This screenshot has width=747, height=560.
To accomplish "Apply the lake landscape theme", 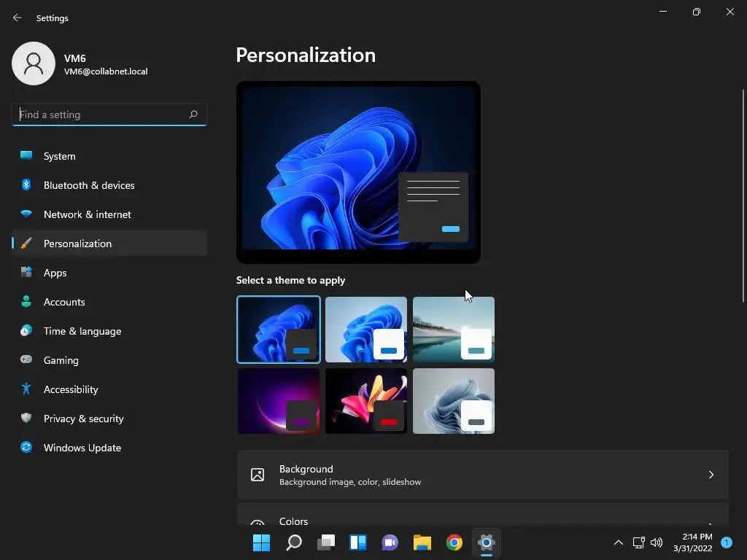I will tap(454, 330).
